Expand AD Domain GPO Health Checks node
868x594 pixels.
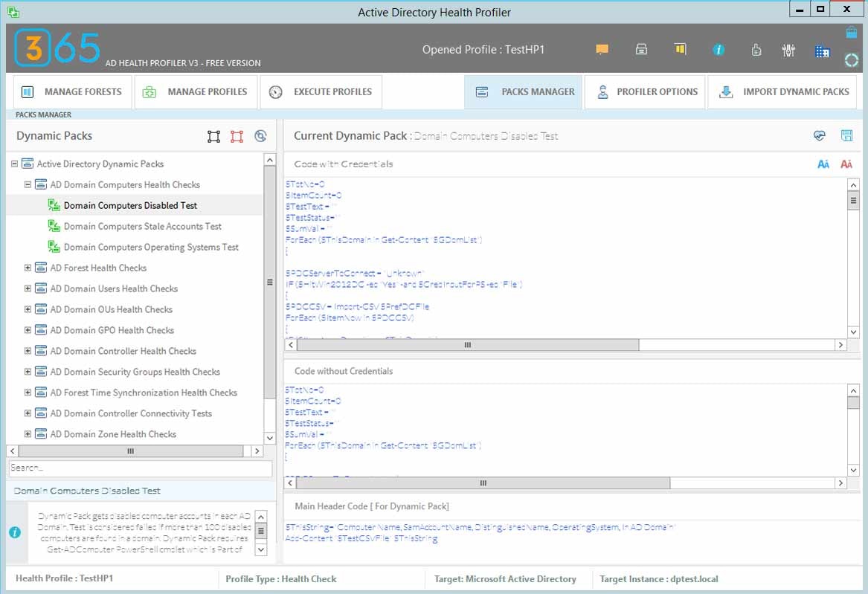[28, 330]
